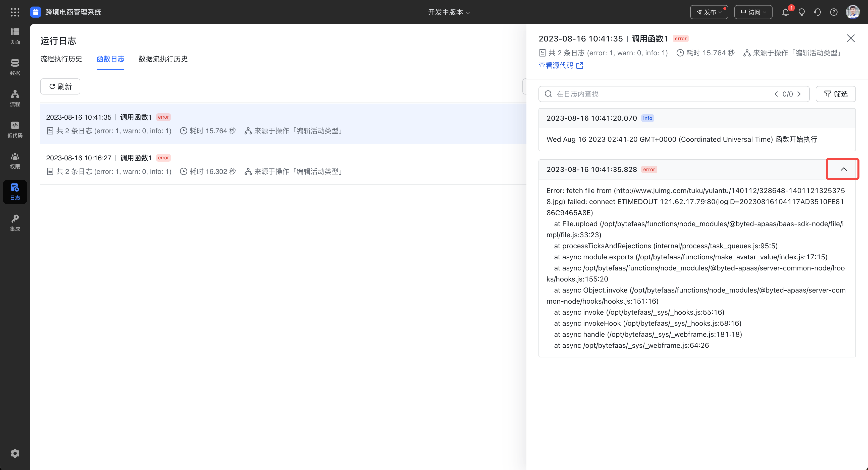868x470 pixels.
Task: Open the 低代码 sidebar section
Action: (15, 129)
